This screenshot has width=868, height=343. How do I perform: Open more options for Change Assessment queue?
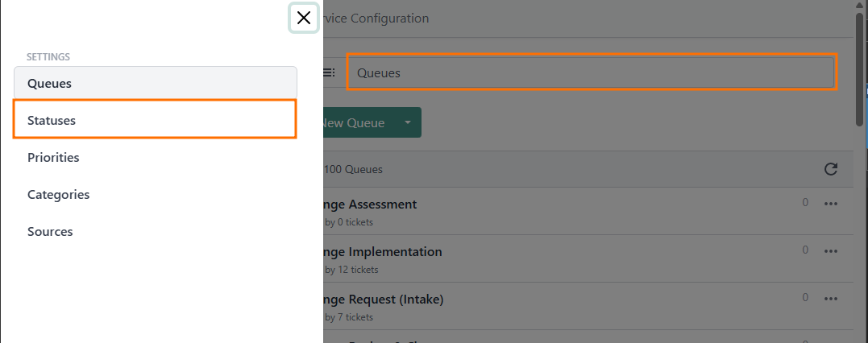[x=831, y=204]
